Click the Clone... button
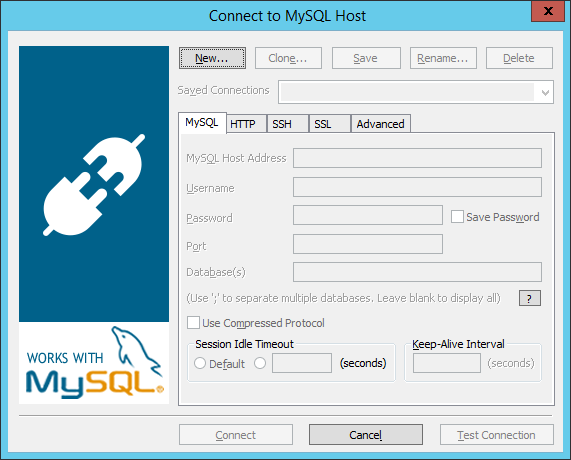Screen dimensions: 571x460 (288, 58)
